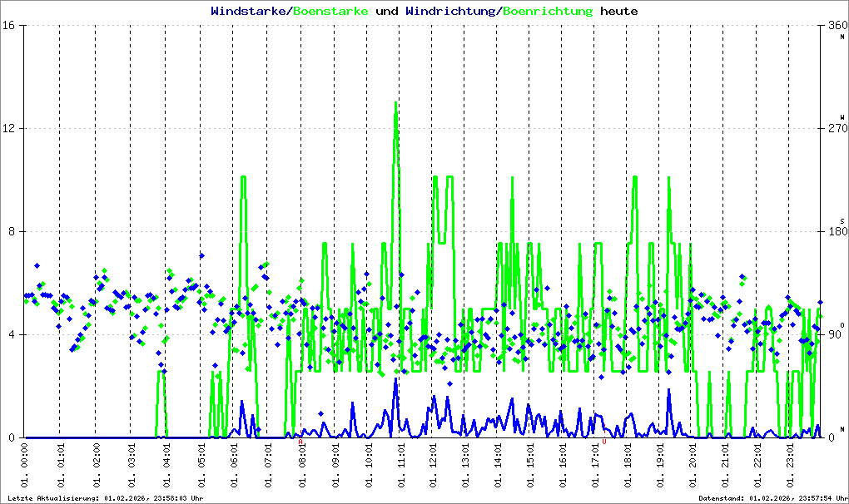Viewport: 849px width, 504px height.
Task: Click the '01. 01:01' time label
Action: click(x=61, y=466)
